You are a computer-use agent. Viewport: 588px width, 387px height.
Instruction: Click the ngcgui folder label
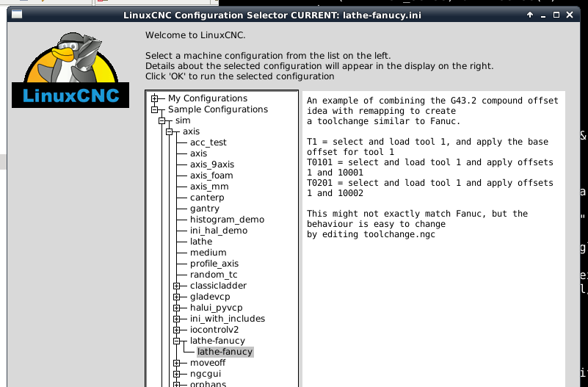[x=205, y=374]
